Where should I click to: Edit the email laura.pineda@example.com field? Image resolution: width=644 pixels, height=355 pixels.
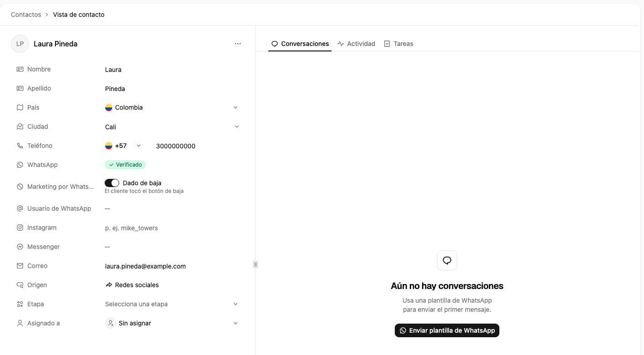click(172, 266)
